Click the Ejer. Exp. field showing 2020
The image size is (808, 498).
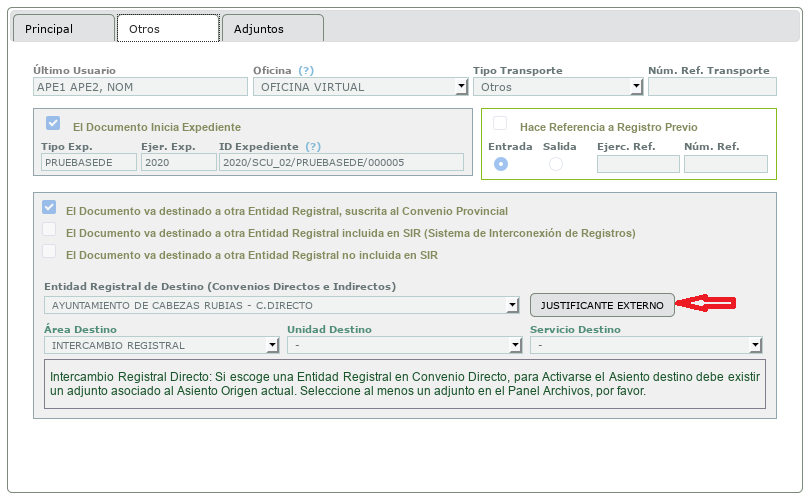click(179, 162)
